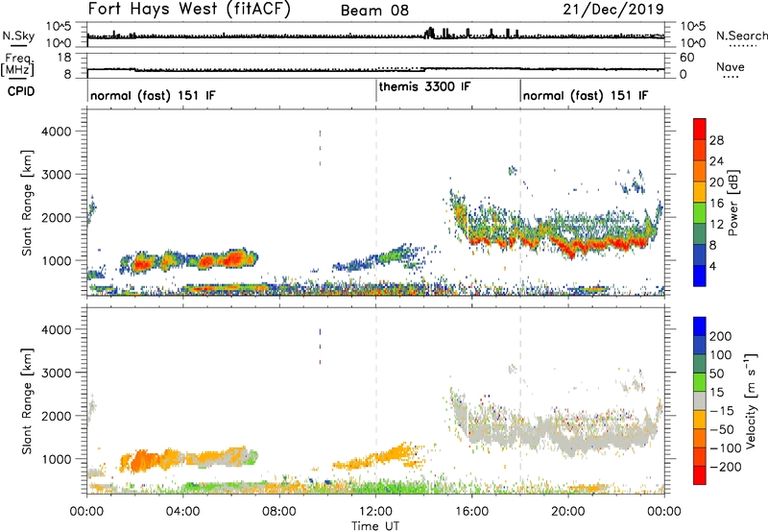Click the "-15" tick on the Velocity color bar
This screenshot has width=768, height=532.
coord(722,411)
